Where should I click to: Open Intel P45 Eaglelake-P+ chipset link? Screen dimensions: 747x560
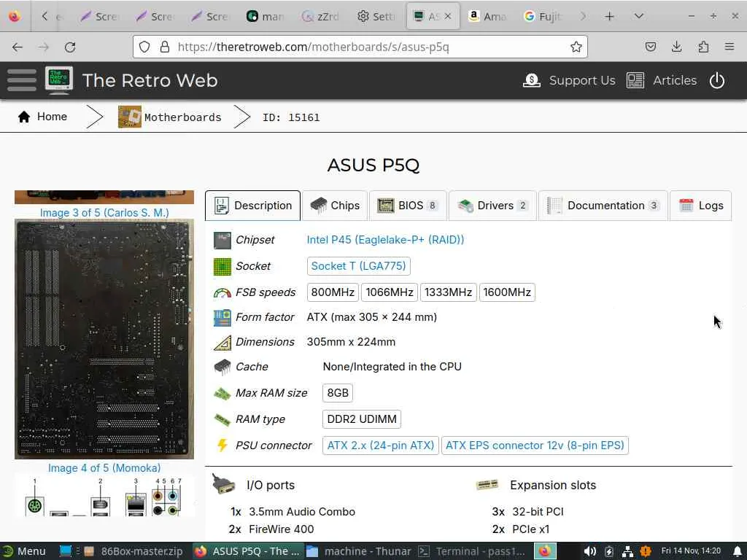(385, 239)
